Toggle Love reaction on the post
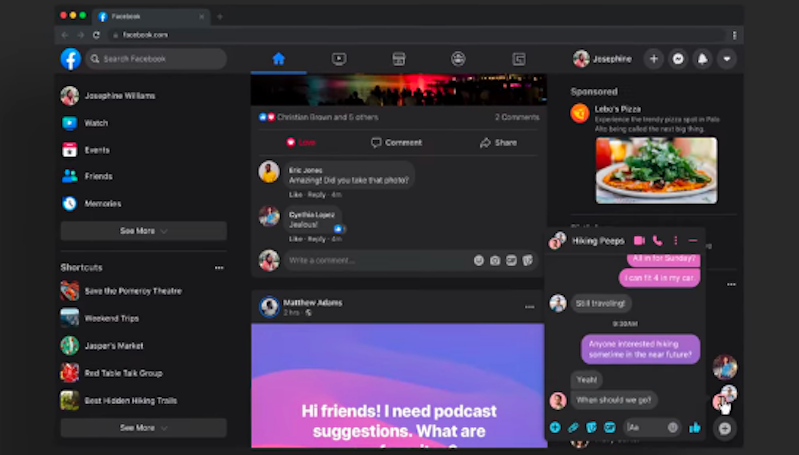Viewport: 799px width, 455px height. [x=301, y=142]
